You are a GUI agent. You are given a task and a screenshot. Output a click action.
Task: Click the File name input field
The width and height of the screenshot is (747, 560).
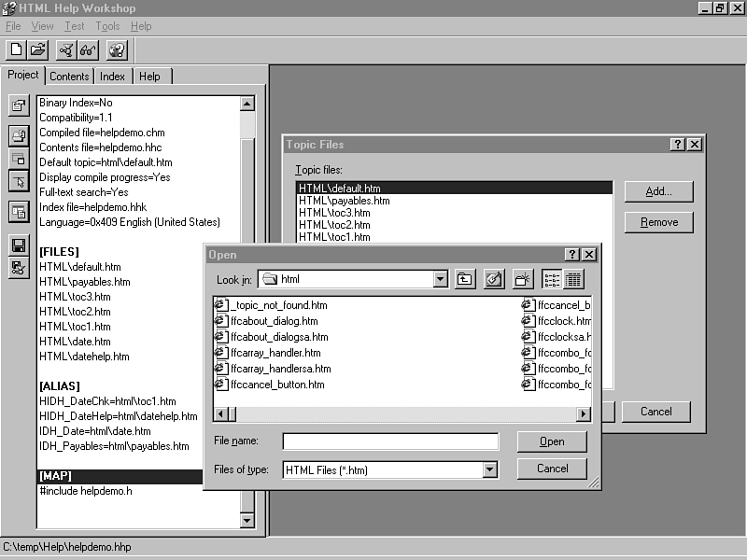pyautogui.click(x=390, y=441)
